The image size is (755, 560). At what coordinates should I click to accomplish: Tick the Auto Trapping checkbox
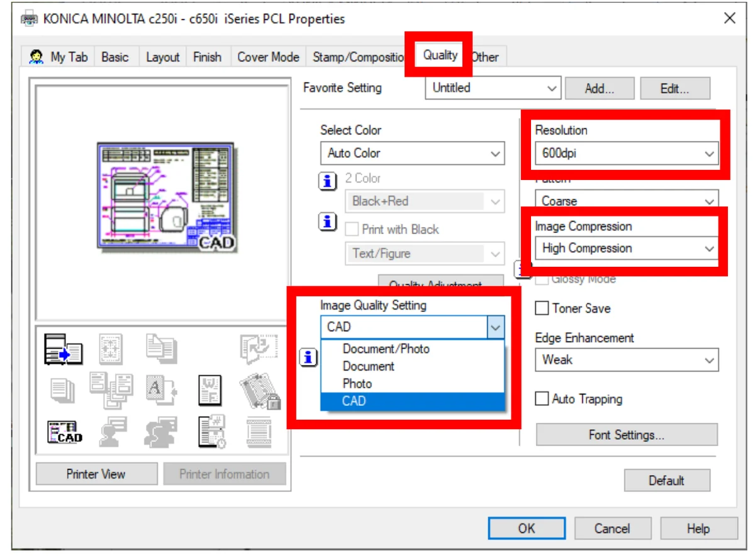tap(542, 399)
